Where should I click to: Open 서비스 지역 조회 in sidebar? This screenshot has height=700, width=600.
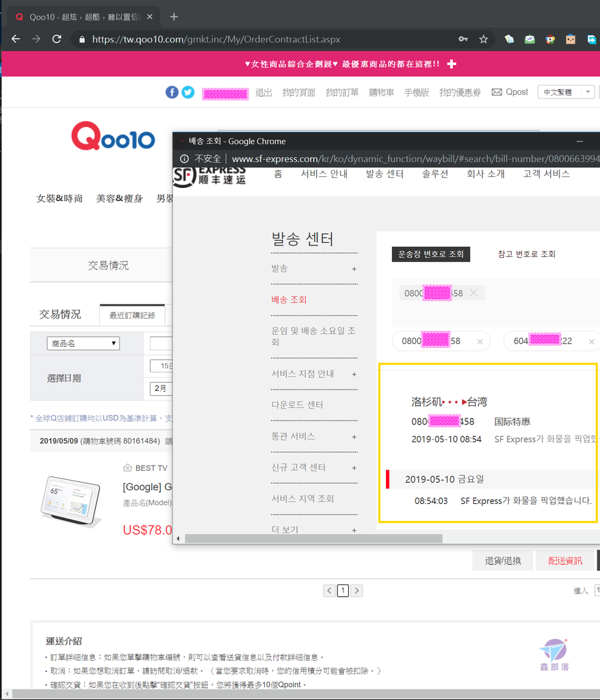[302, 498]
